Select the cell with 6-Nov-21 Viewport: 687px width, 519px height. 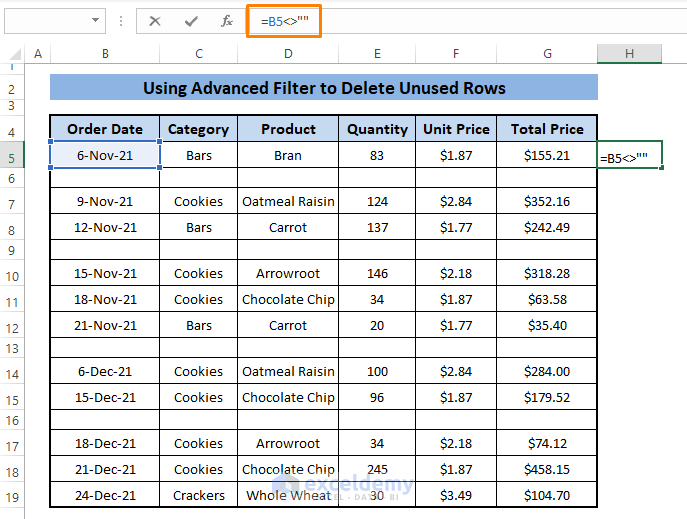[105, 155]
